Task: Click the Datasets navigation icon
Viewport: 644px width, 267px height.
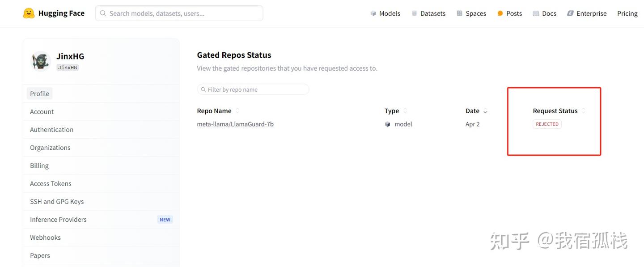Action: point(414,13)
